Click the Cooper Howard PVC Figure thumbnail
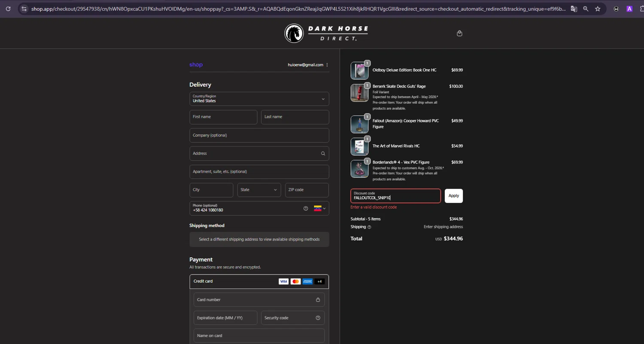 pyautogui.click(x=359, y=125)
